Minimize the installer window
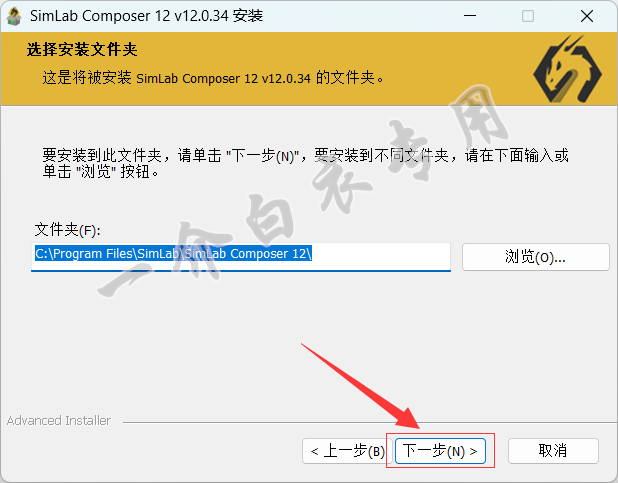The image size is (618, 483). (469, 16)
